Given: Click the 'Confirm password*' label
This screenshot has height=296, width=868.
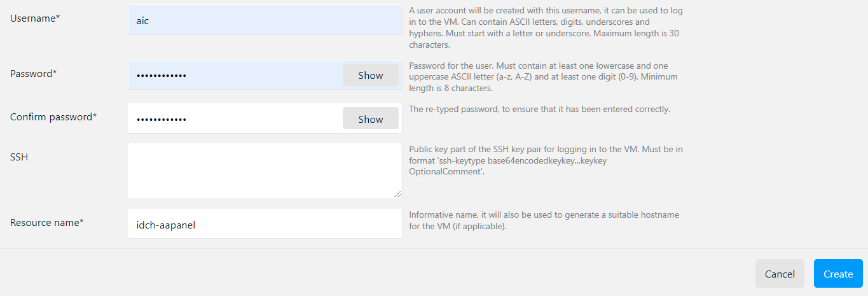Looking at the screenshot, I should click(53, 117).
